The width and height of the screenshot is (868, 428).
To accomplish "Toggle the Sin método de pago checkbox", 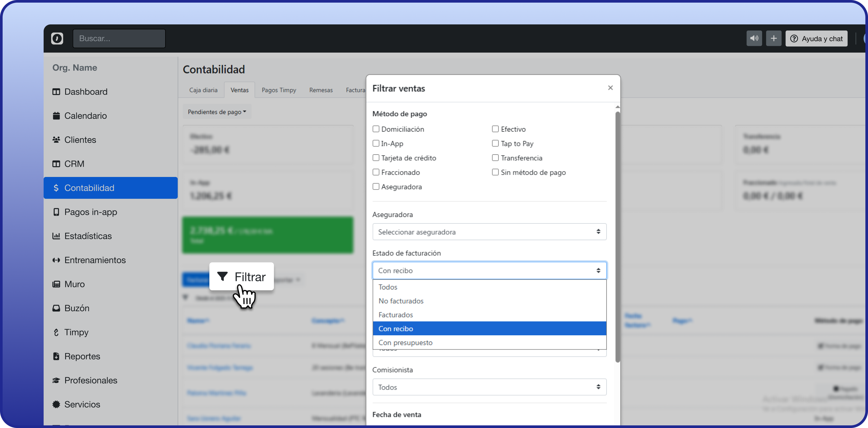I will [495, 172].
